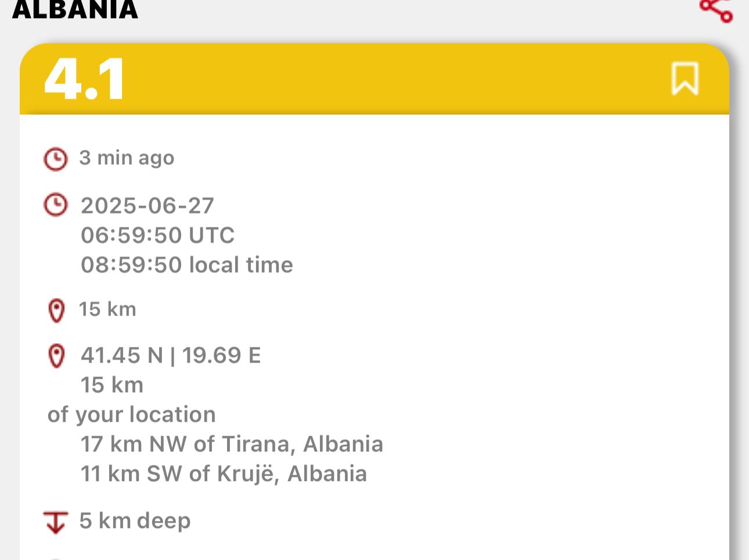749x560 pixels.
Task: Click the depth arrow icon
Action: click(56, 522)
